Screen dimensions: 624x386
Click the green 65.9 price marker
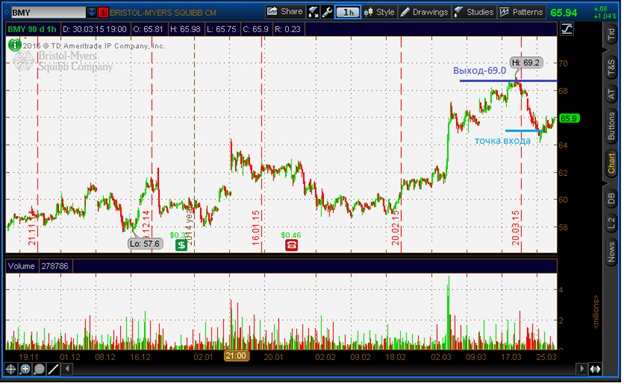click(569, 119)
